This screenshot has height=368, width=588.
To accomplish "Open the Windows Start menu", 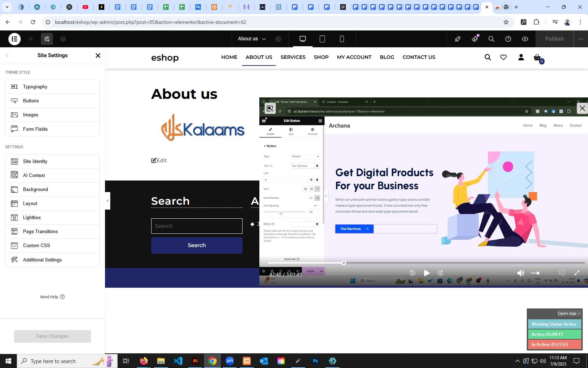I will pos(8,361).
